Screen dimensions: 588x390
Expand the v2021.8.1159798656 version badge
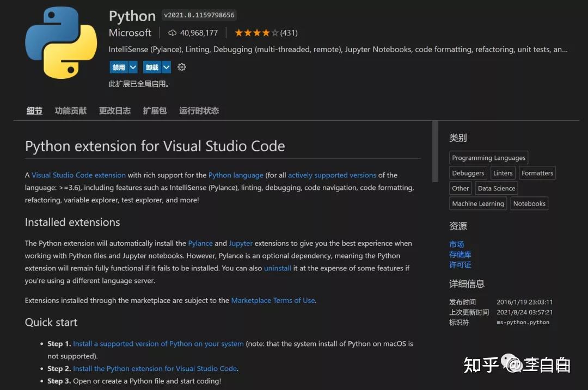click(199, 15)
